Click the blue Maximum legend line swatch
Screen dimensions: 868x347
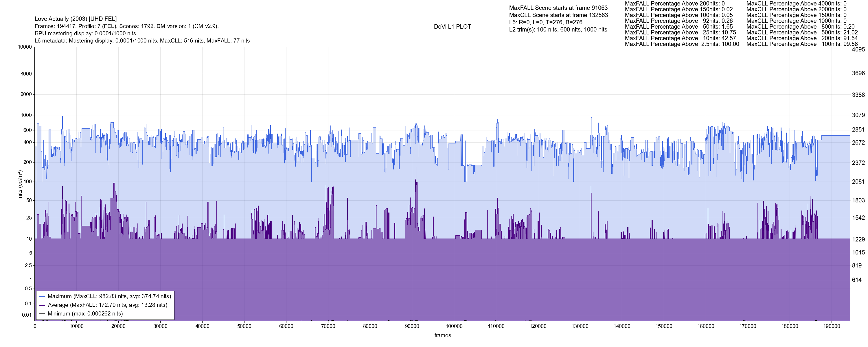pos(42,296)
